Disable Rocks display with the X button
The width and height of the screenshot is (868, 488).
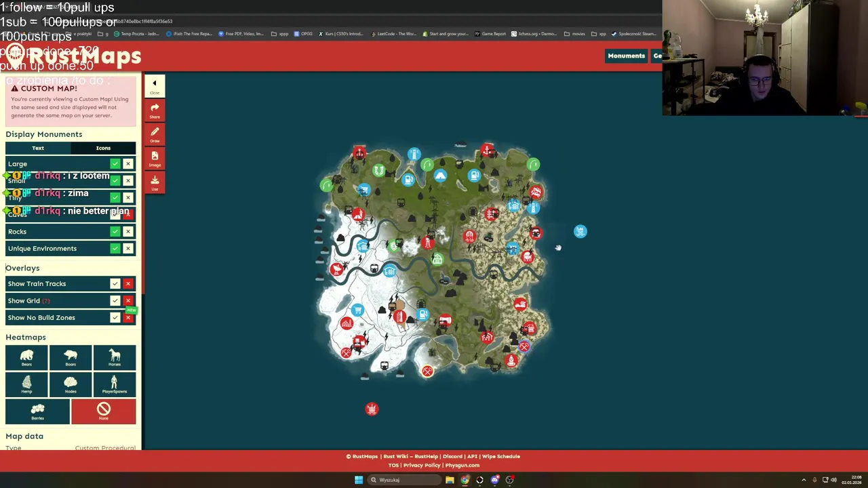(x=128, y=232)
